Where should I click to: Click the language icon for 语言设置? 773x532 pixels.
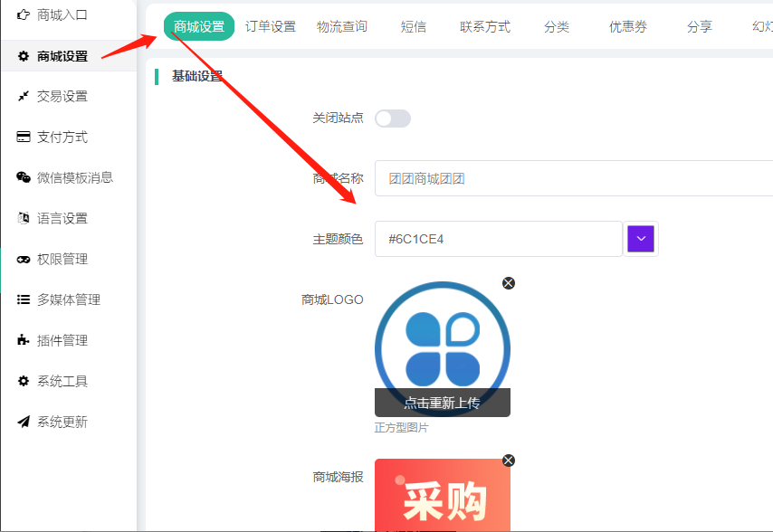[x=24, y=219]
